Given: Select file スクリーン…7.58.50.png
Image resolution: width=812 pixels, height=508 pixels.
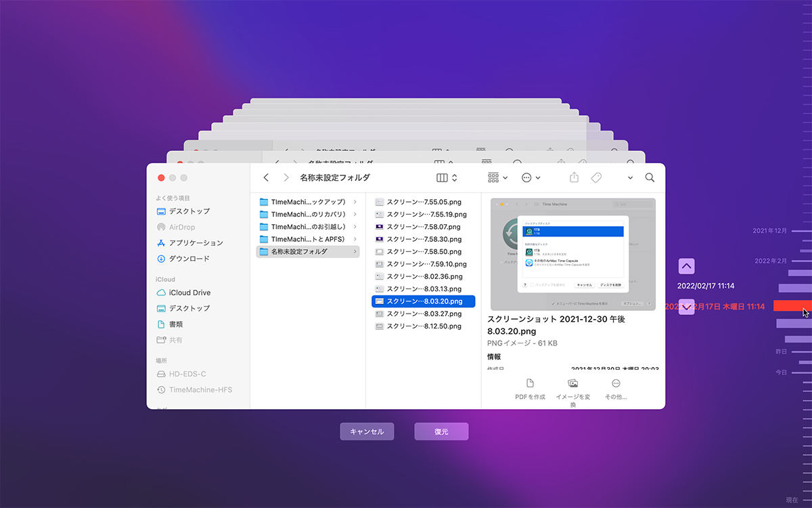Looking at the screenshot, I should point(424,251).
